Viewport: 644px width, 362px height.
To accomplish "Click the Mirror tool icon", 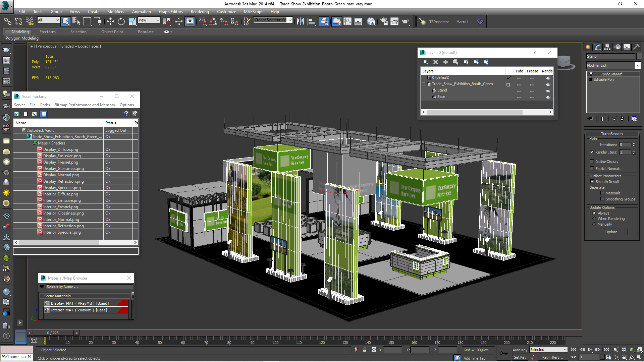I will tap(301, 21).
